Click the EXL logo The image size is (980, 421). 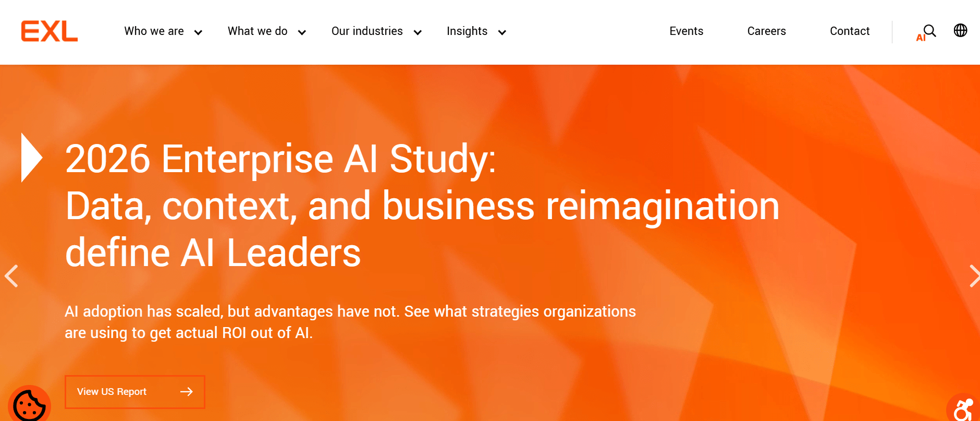click(50, 31)
